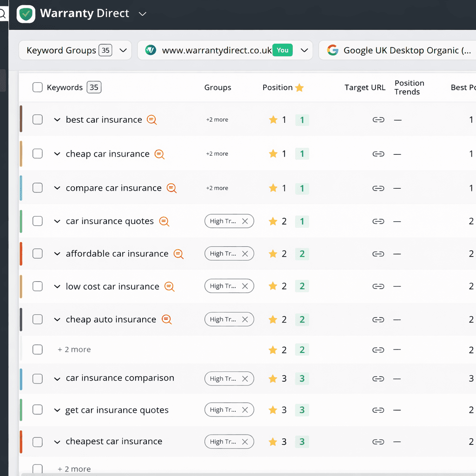Check the cheap car insurance row checkbox
The image size is (476, 476).
tap(38, 153)
